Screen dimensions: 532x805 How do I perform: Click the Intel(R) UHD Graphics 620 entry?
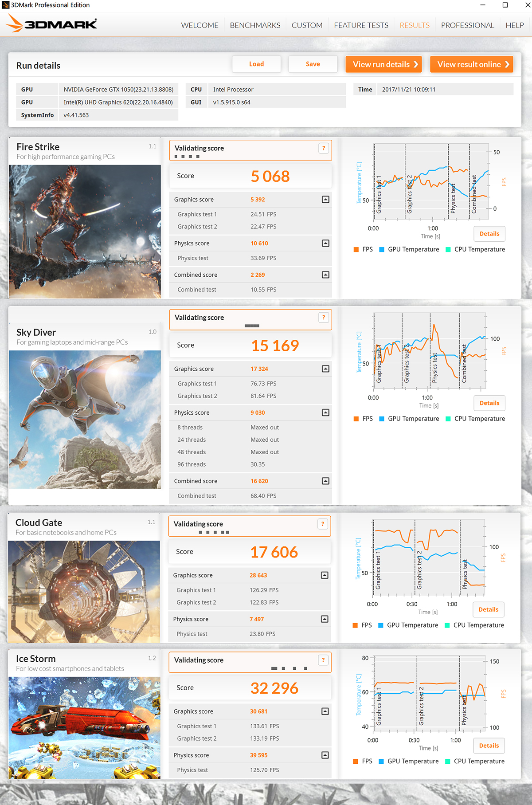tap(118, 102)
